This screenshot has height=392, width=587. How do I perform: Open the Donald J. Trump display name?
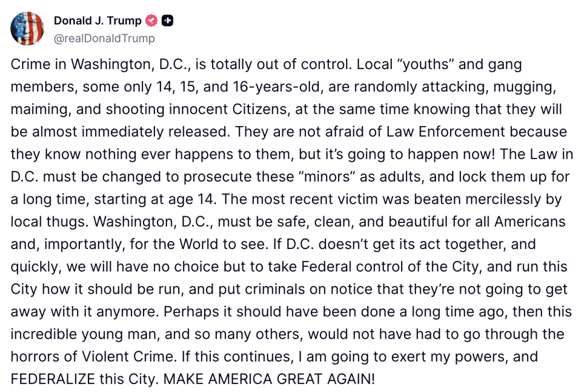[x=98, y=21]
